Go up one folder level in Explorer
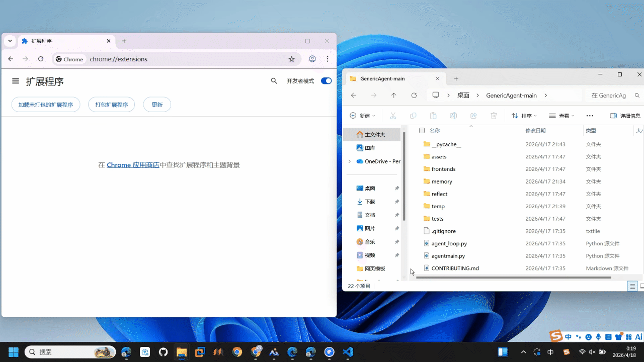The image size is (644, 362). click(394, 96)
